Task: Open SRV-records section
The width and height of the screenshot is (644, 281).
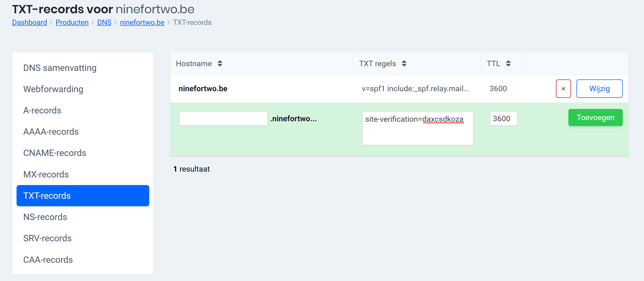Action: coord(47,238)
